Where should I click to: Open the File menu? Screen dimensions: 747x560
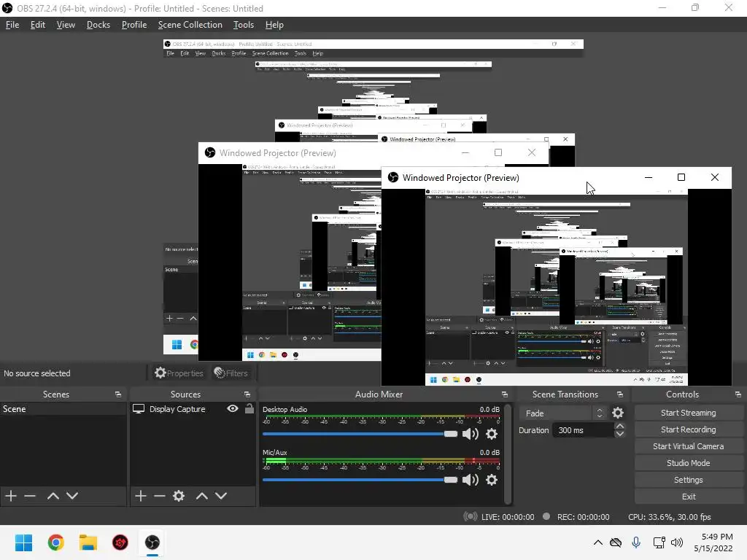(x=12, y=25)
